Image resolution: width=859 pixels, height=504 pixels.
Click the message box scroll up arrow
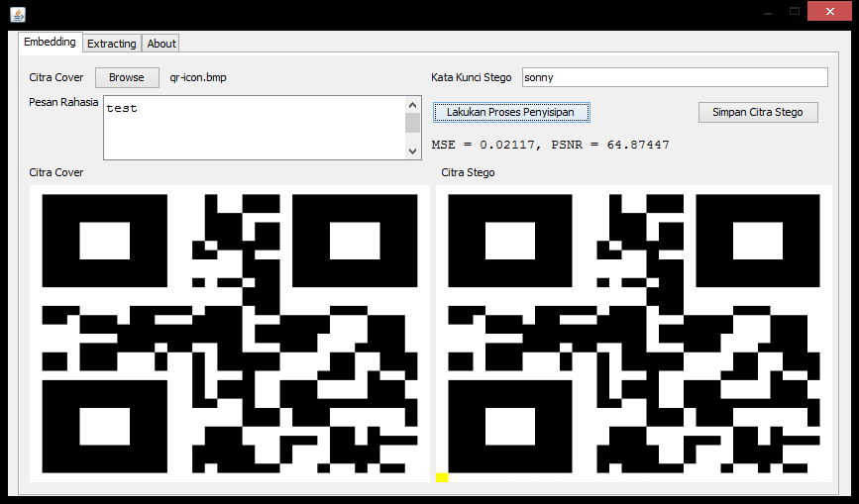point(413,104)
